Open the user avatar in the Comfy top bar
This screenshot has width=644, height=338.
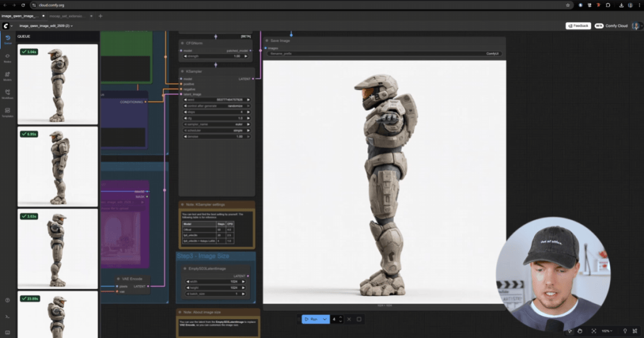pos(636,26)
